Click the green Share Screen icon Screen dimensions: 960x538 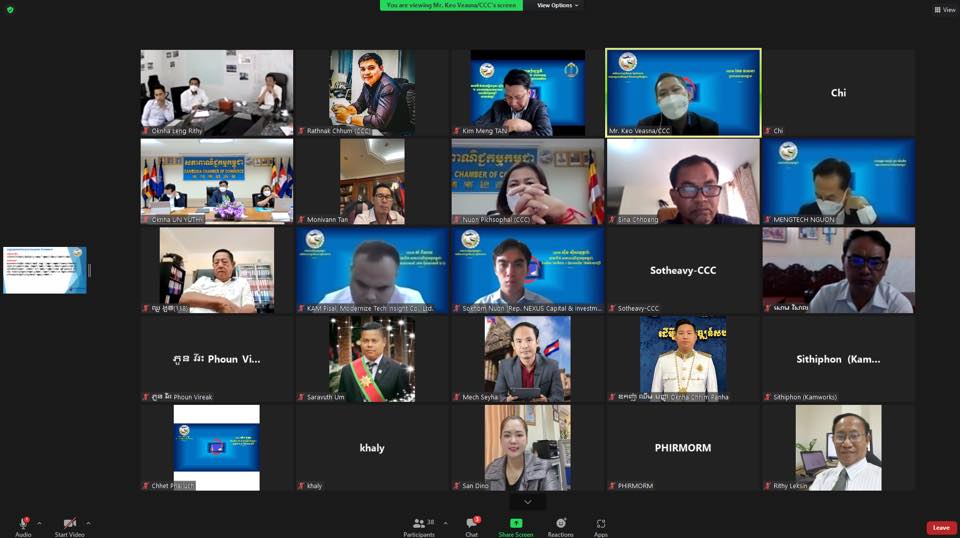[516, 523]
